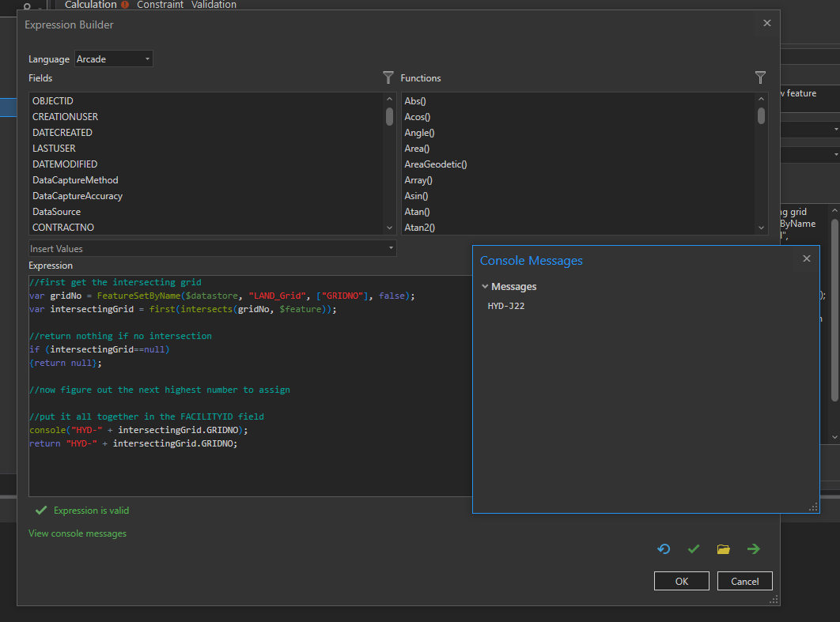The image size is (840, 622).
Task: Click the Fields filter funnel icon
Action: 388,77
